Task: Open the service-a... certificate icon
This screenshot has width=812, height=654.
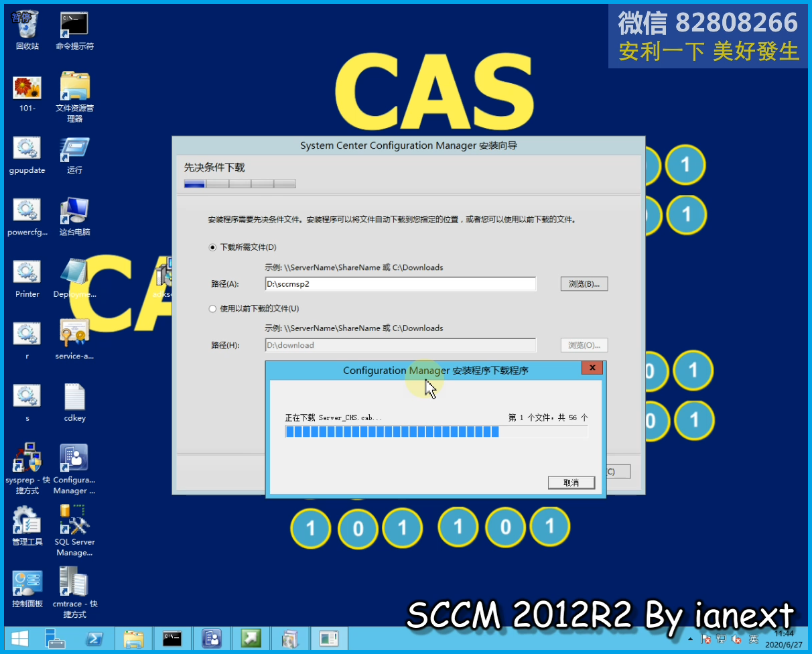Action: pos(74,341)
